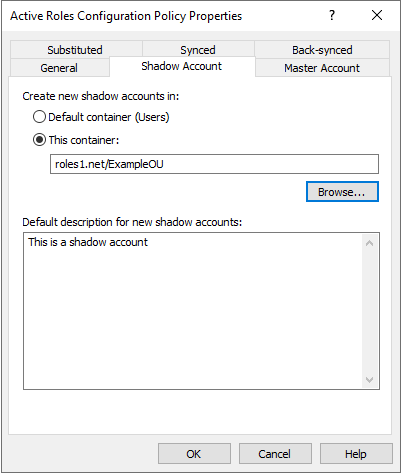Open the Master Account tab

point(322,68)
